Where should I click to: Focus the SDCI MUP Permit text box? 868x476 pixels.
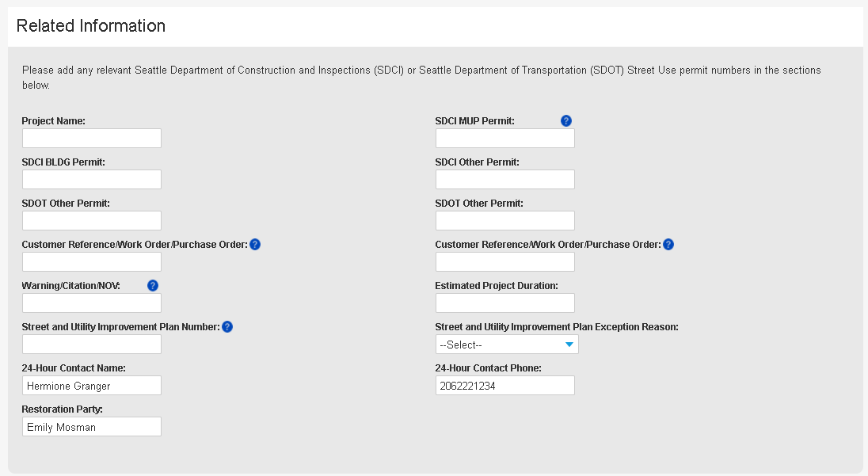coord(505,139)
